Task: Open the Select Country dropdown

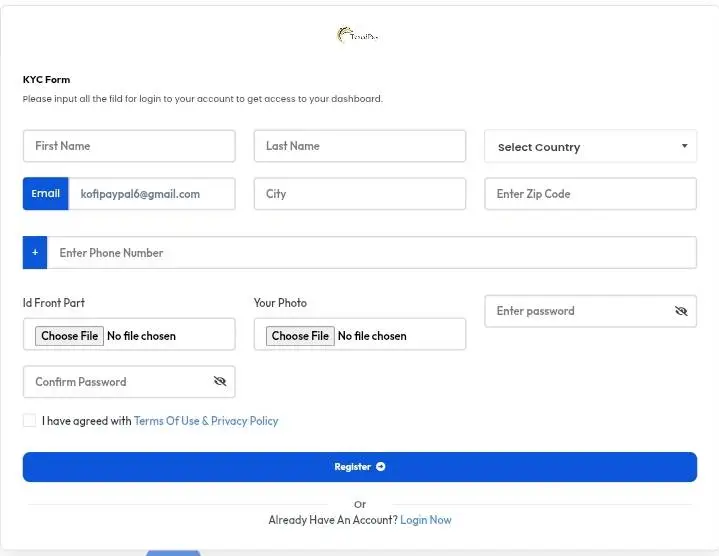Action: coord(590,147)
